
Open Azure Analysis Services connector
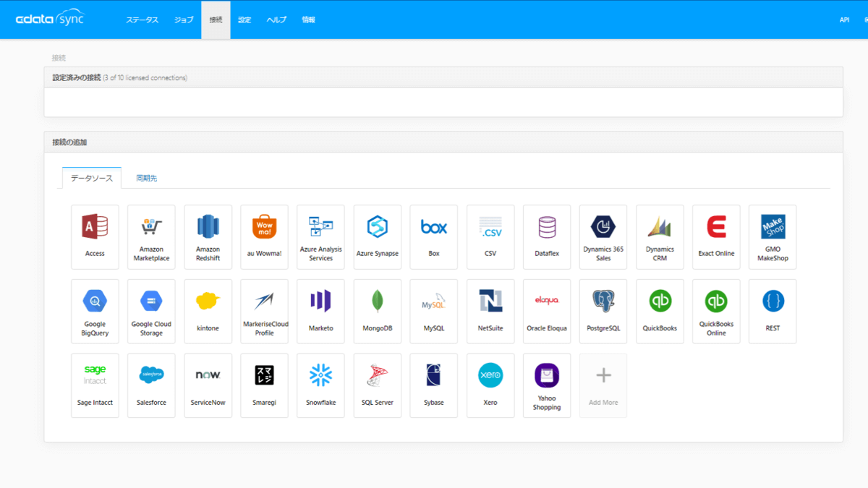[x=320, y=237]
